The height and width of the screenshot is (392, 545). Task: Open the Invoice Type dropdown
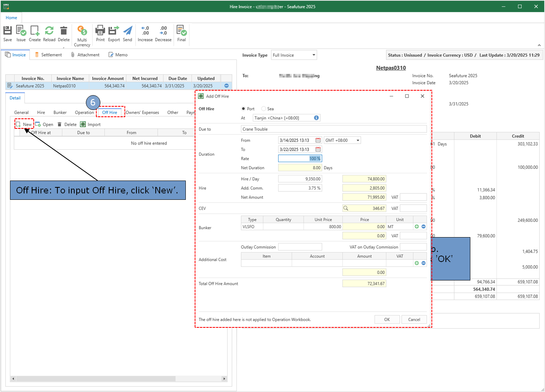click(313, 55)
